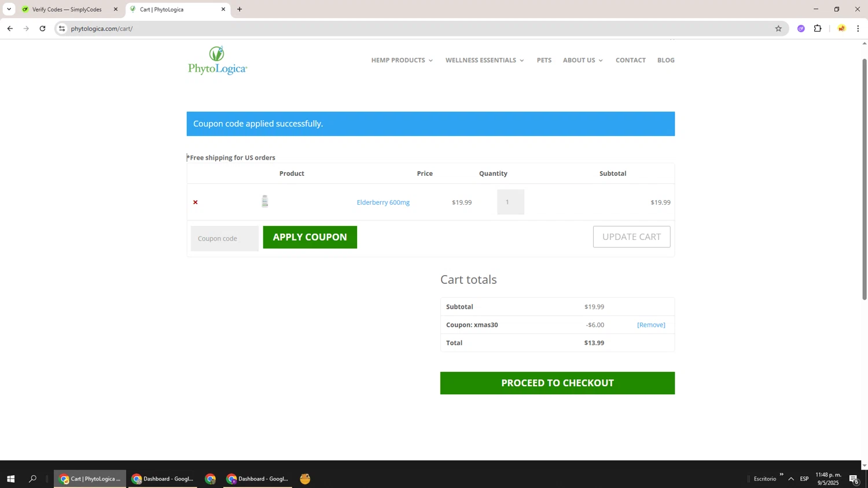This screenshot has width=868, height=488.
Task: Open the notification center icon
Action: (854, 479)
